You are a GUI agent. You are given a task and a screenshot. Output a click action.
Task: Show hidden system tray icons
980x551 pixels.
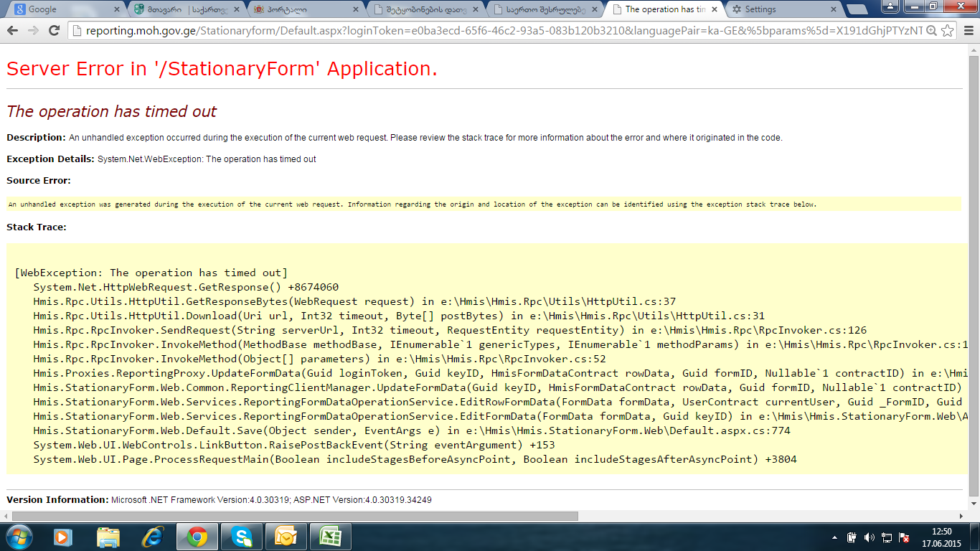click(834, 537)
